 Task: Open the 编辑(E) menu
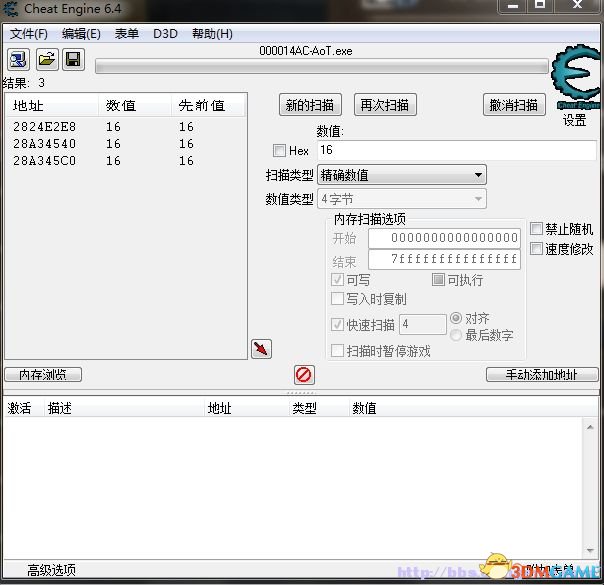click(x=81, y=34)
